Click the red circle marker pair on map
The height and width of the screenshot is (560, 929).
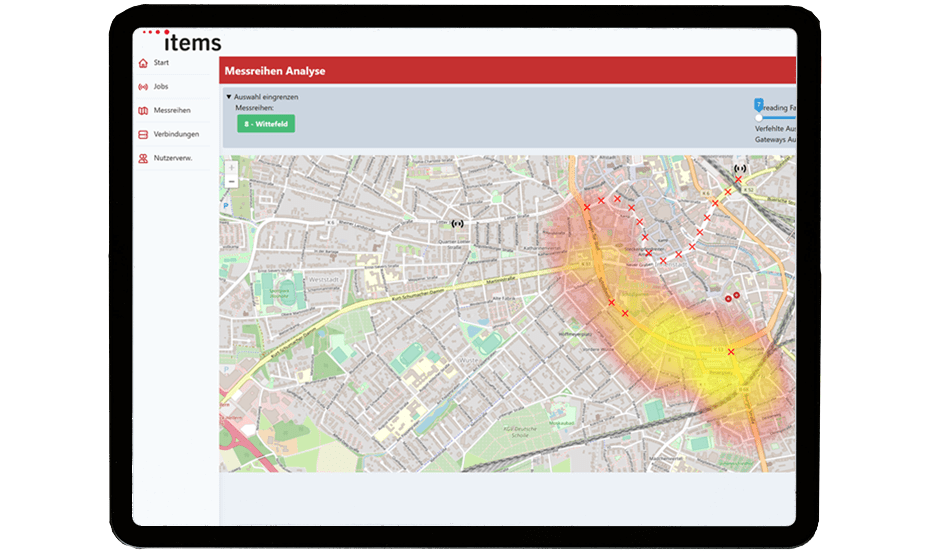tap(733, 296)
